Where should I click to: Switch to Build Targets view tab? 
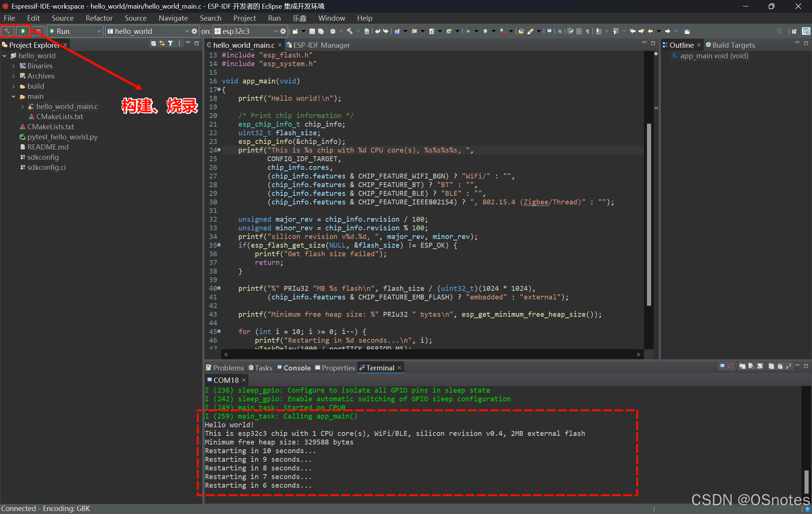[x=733, y=45]
